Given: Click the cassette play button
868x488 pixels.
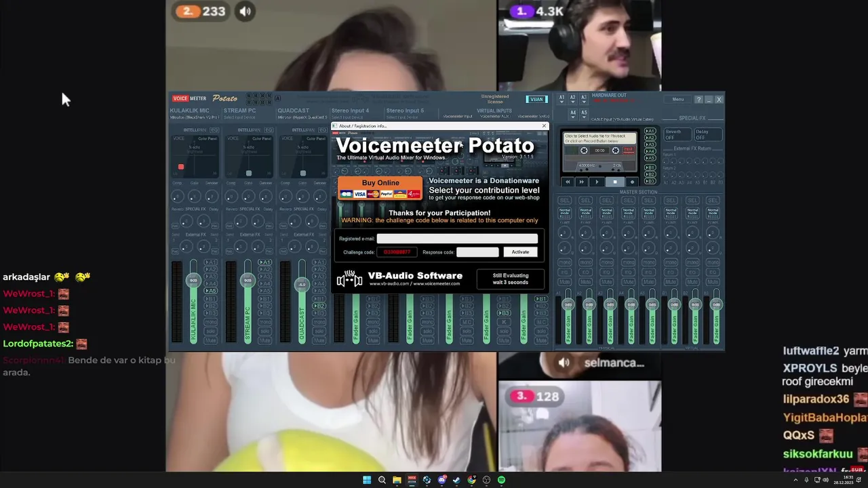Looking at the screenshot, I should coord(597,182).
